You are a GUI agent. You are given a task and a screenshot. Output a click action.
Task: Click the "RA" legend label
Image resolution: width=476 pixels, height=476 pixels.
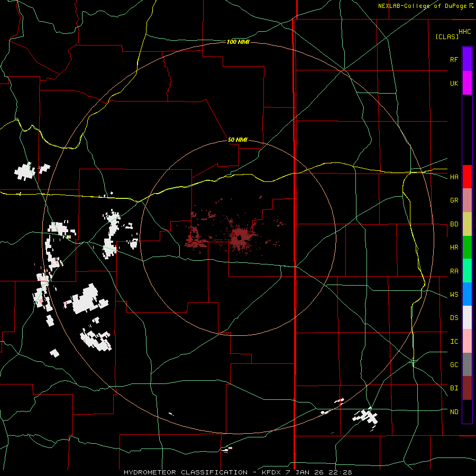(454, 271)
